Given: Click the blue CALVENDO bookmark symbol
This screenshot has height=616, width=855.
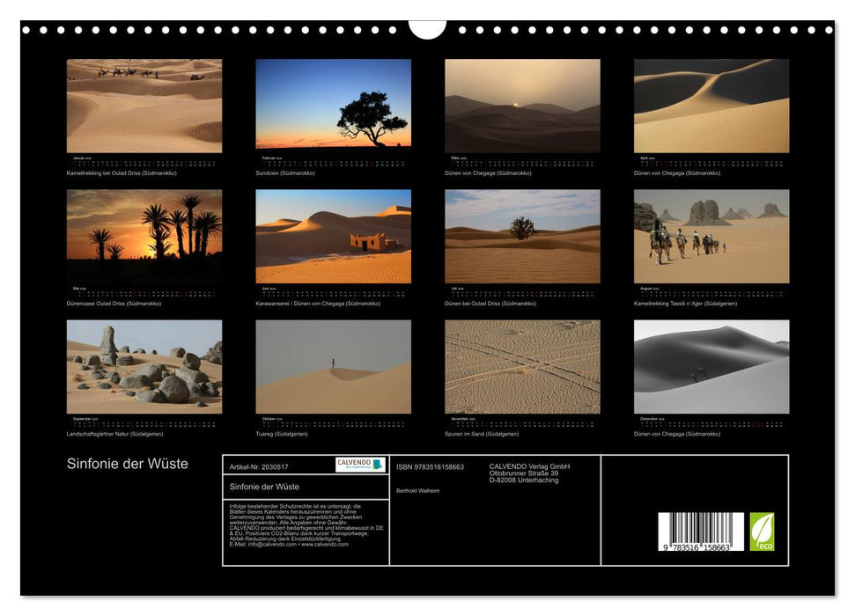Looking at the screenshot, I should (x=379, y=465).
